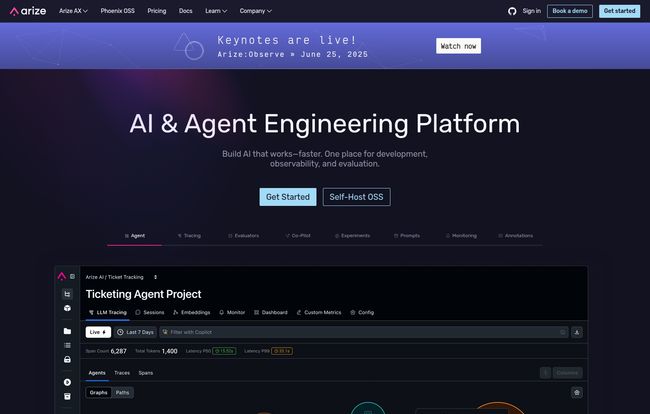Go to Pricing page
650x414 pixels.
pyautogui.click(x=157, y=11)
